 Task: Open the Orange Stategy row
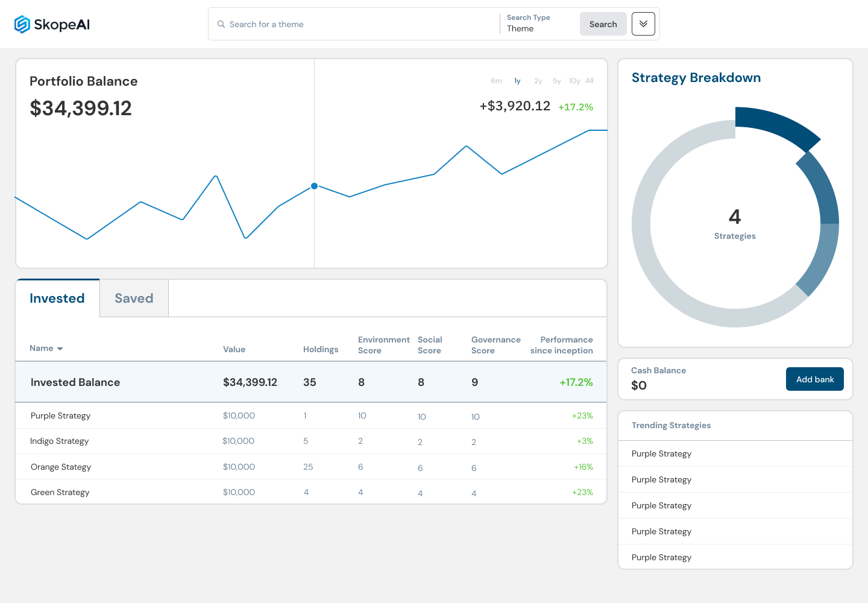tap(311, 467)
